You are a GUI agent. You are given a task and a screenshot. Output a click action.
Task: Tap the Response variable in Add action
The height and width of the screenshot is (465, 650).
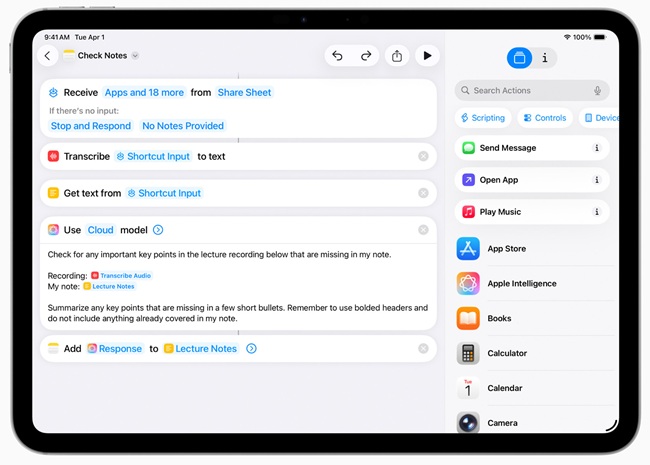click(115, 349)
